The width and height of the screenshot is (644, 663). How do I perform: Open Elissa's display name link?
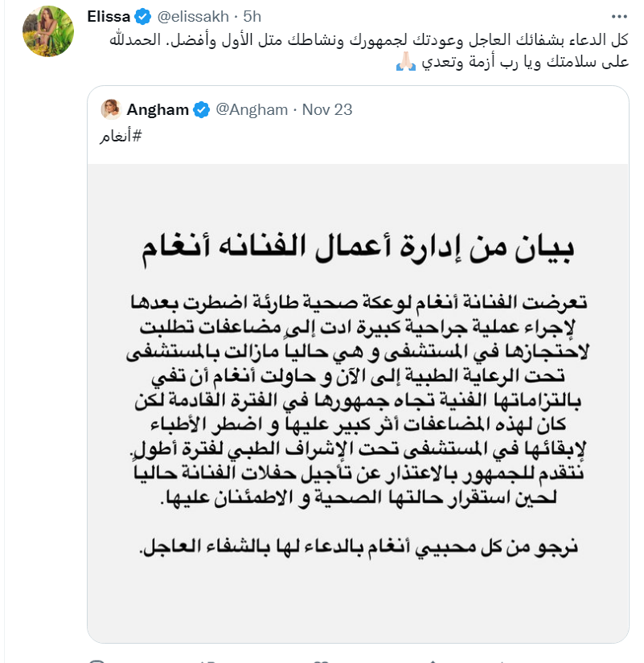pos(109,17)
